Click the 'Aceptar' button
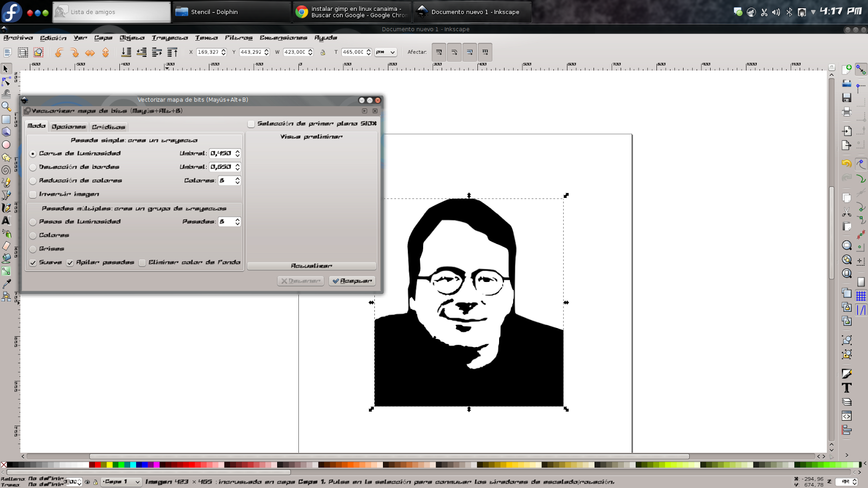Screen dimensions: 868x488 [x=352, y=280]
